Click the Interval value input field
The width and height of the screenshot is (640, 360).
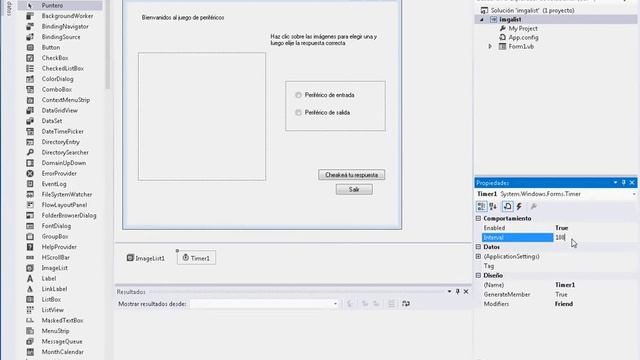594,238
